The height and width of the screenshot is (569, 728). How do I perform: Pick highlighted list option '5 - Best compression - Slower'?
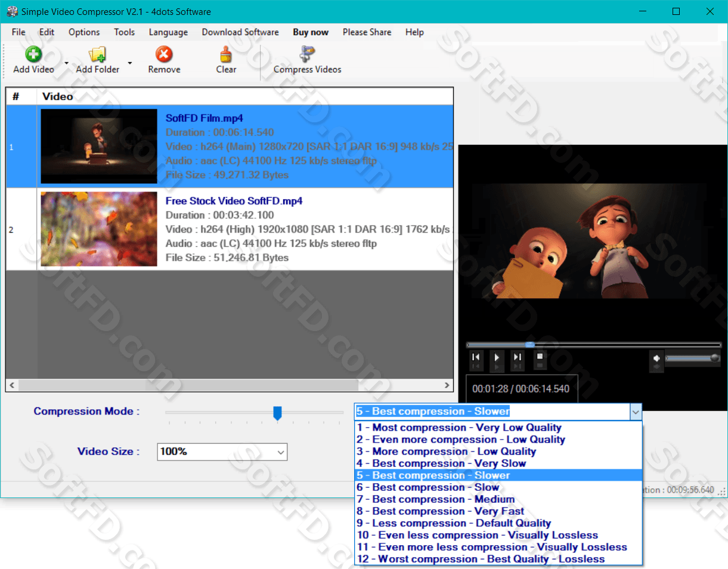(498, 475)
